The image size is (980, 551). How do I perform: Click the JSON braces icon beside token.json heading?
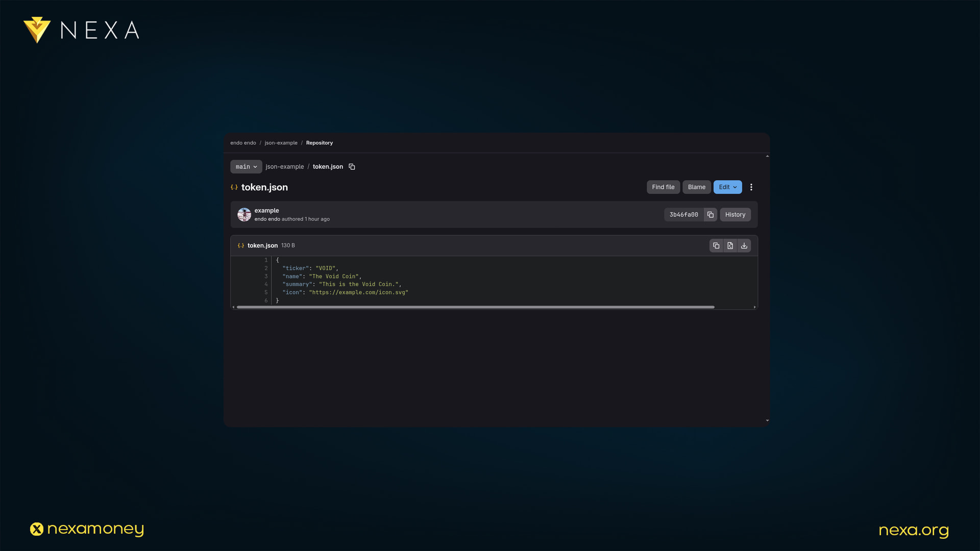[234, 187]
